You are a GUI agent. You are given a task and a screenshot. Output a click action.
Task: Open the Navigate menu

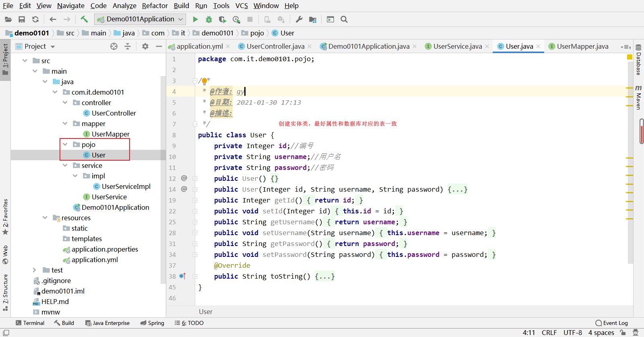point(71,6)
